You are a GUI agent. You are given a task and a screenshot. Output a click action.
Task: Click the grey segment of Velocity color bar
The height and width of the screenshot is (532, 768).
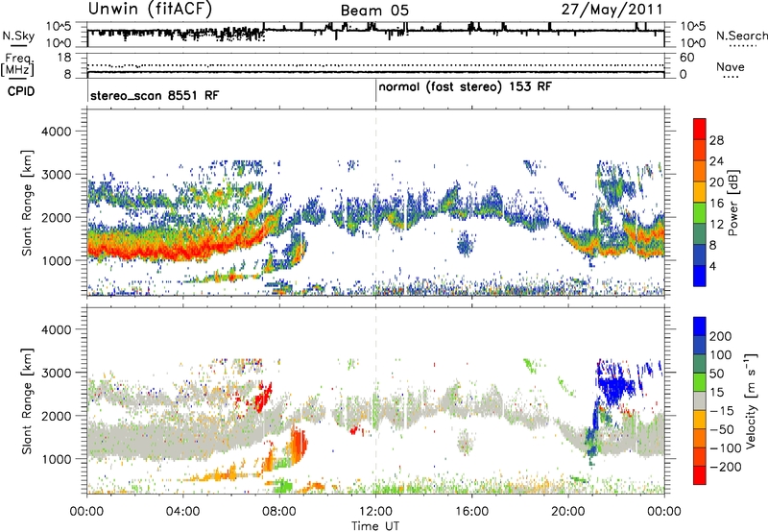point(700,401)
